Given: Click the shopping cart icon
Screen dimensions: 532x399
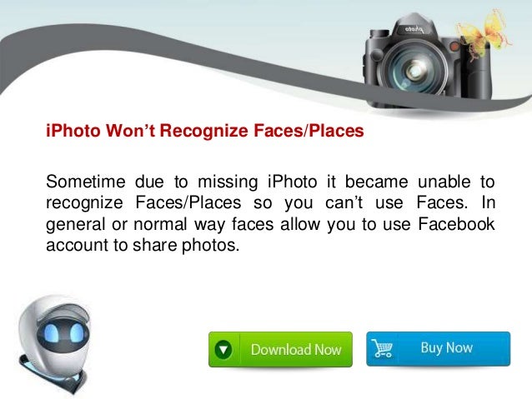Looking at the screenshot, I should (382, 348).
